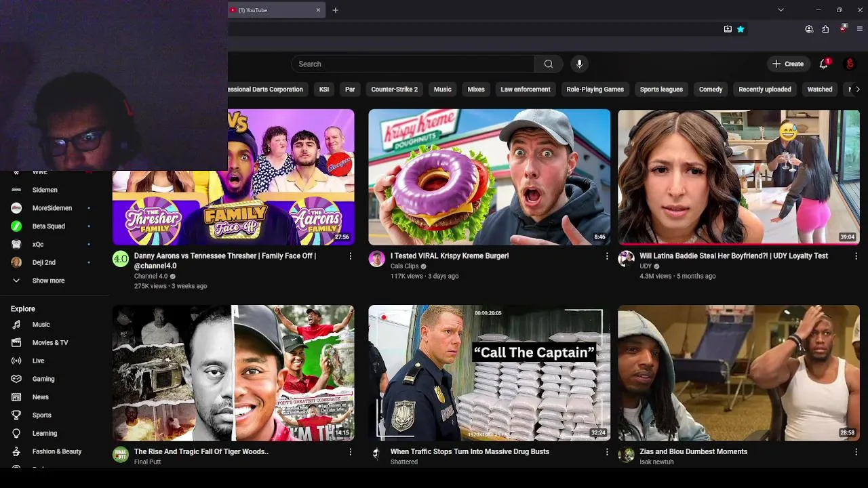
Task: Open options menu for Danny Aarons video
Action: (x=350, y=256)
